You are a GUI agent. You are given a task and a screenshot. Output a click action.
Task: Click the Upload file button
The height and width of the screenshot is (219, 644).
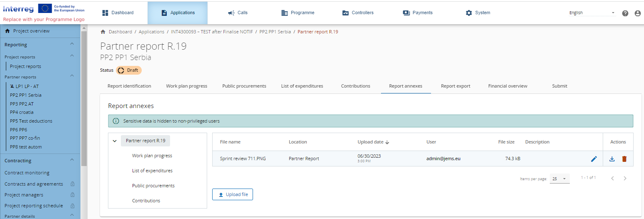233,194
